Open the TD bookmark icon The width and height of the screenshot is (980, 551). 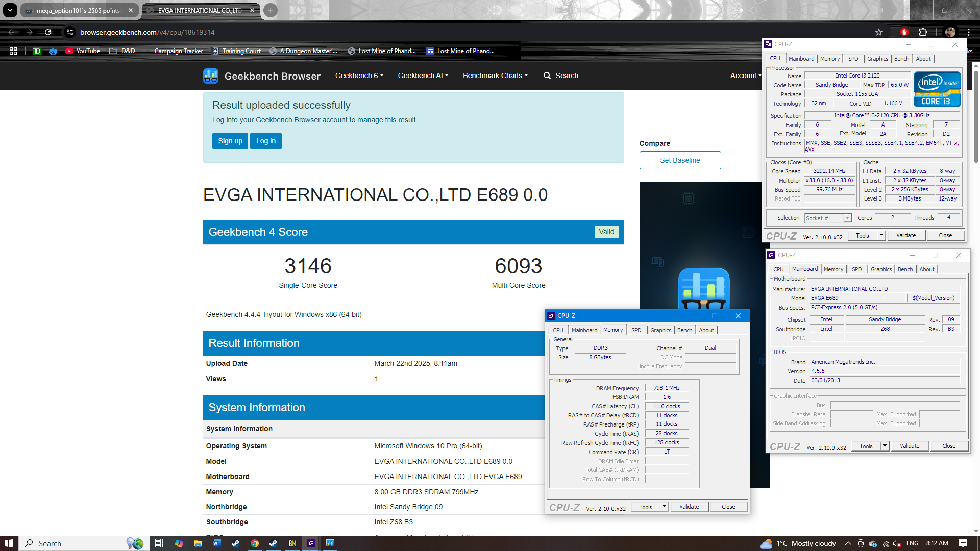[x=37, y=51]
